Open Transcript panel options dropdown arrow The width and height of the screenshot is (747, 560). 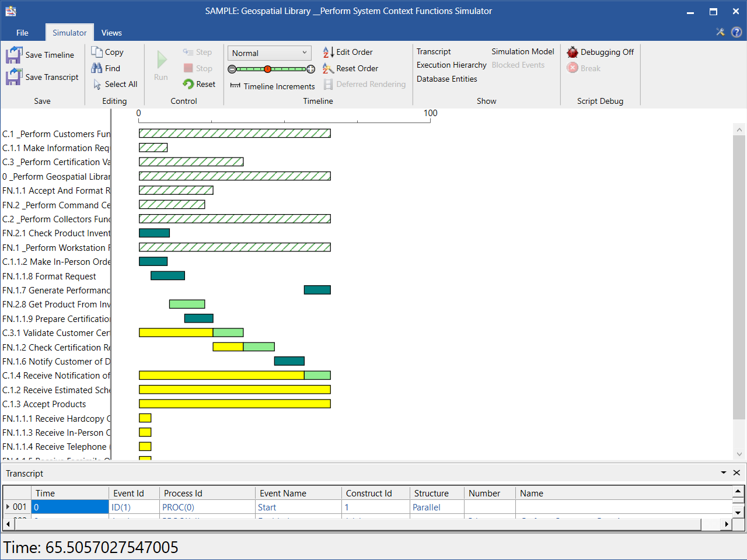pos(723,473)
